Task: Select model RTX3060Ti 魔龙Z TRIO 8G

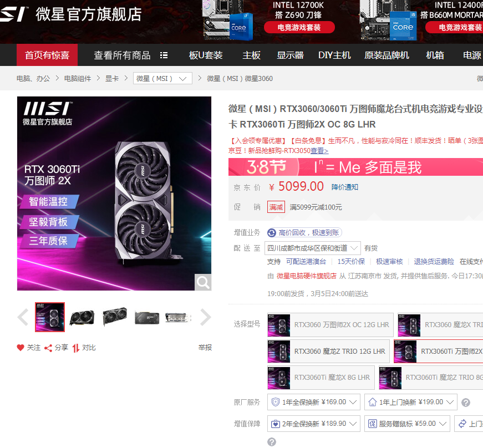Action: 431,378
